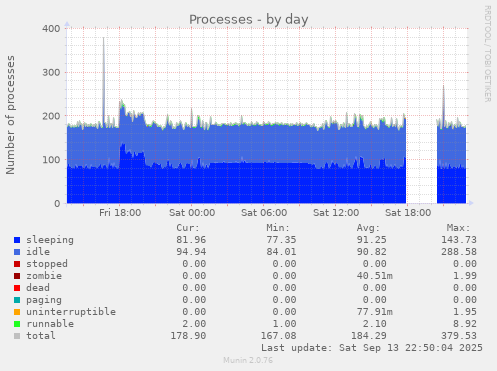497x371 pixels.
Task: Click uninterruptible maximum value 1.95
Action: coord(465,312)
